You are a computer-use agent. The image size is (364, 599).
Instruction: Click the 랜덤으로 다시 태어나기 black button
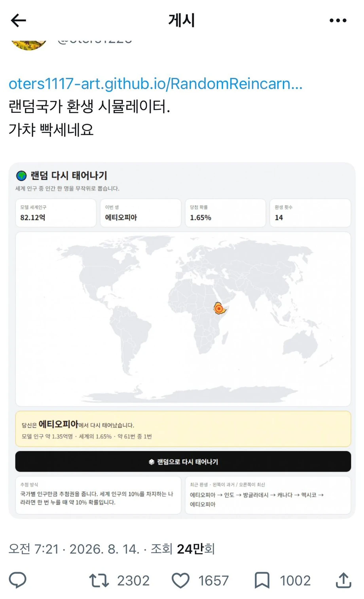coord(183,462)
